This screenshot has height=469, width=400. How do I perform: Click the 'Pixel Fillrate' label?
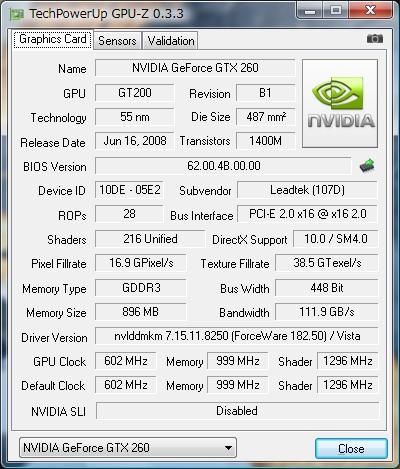click(59, 264)
